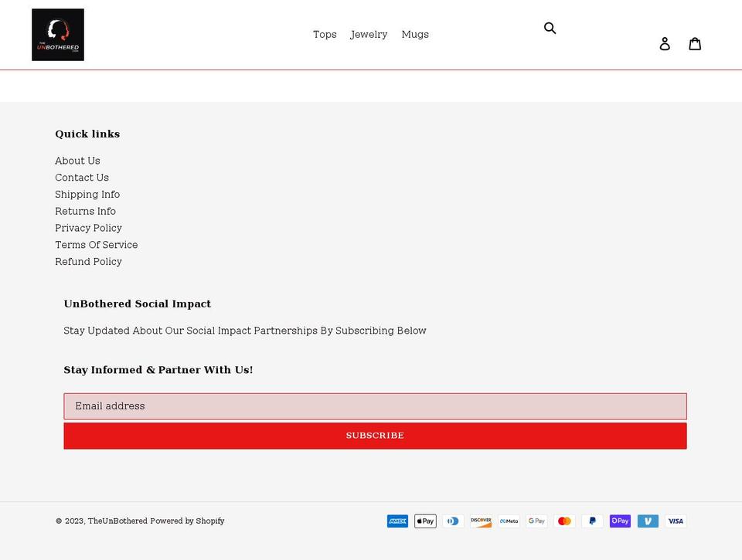
Task: Click the red SUBSCRIBE button
Action: click(376, 436)
